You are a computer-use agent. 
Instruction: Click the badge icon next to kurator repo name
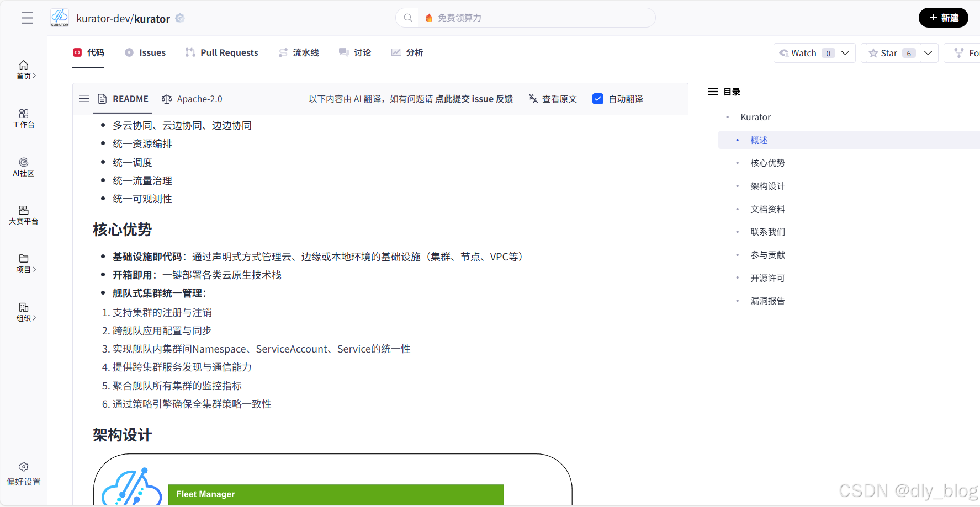point(180,18)
